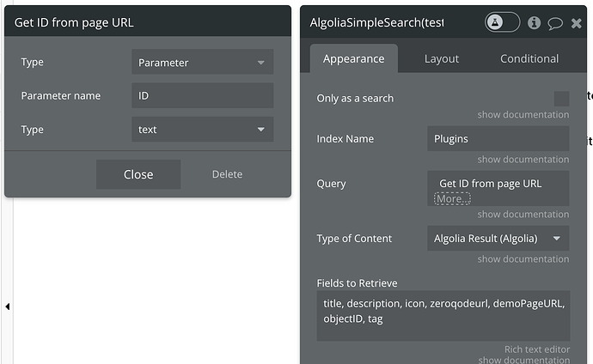Edit the Parameter name field with ID

202,95
